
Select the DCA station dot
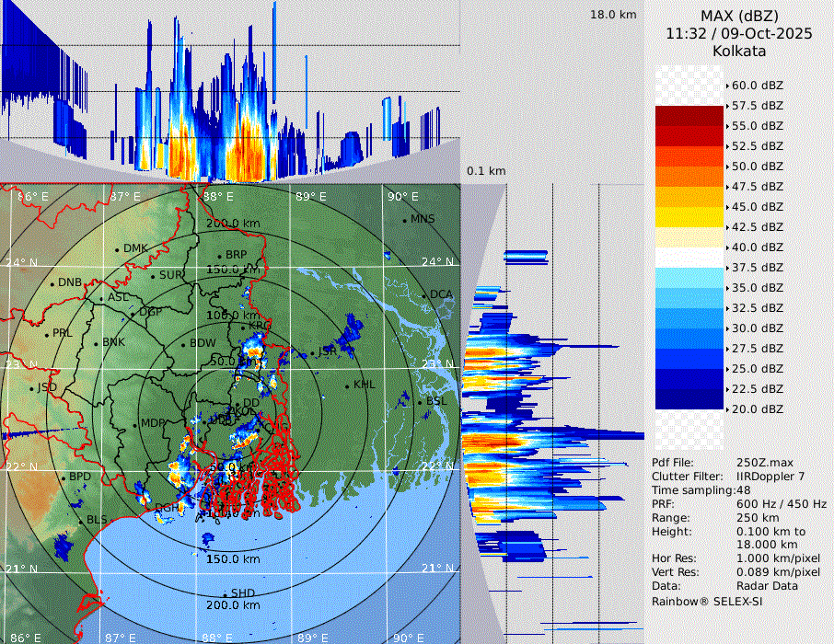click(424, 294)
